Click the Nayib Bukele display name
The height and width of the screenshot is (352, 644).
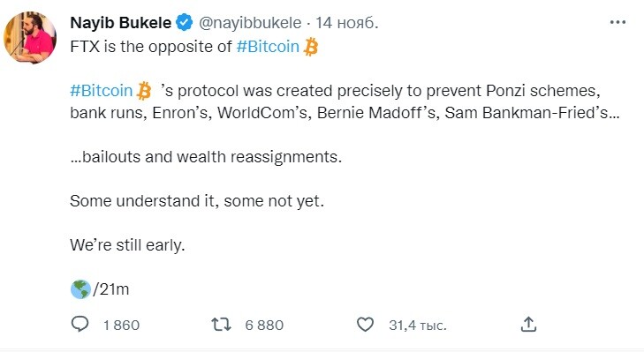point(121,23)
